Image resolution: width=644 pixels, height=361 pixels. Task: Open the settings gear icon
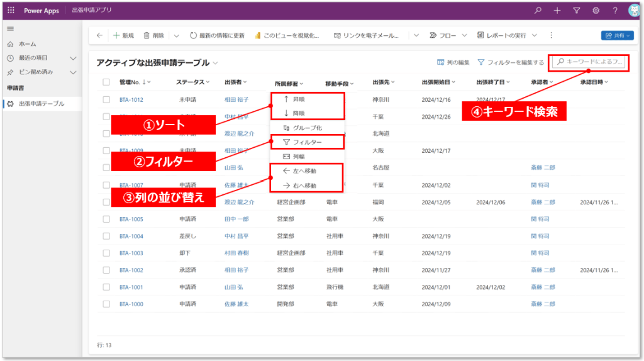click(596, 11)
